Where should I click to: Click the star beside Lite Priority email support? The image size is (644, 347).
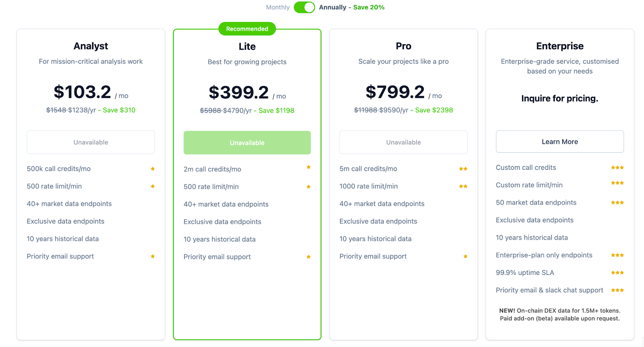[309, 257]
